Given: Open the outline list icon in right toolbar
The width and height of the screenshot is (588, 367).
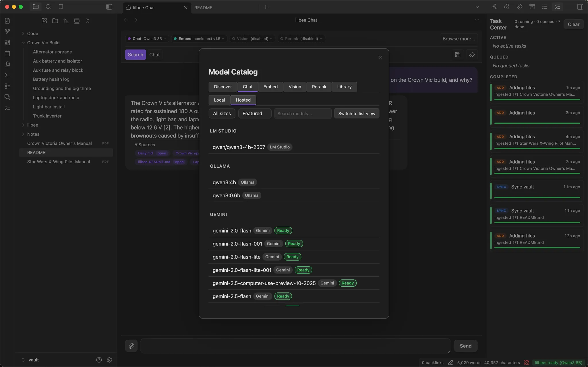Looking at the screenshot, I should (545, 7).
